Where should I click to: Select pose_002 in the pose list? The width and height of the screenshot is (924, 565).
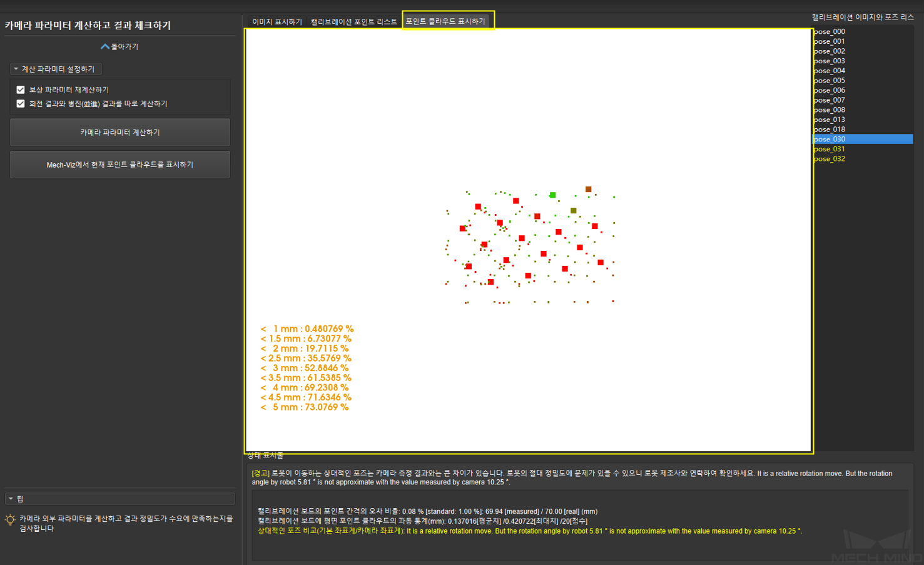(x=863, y=51)
